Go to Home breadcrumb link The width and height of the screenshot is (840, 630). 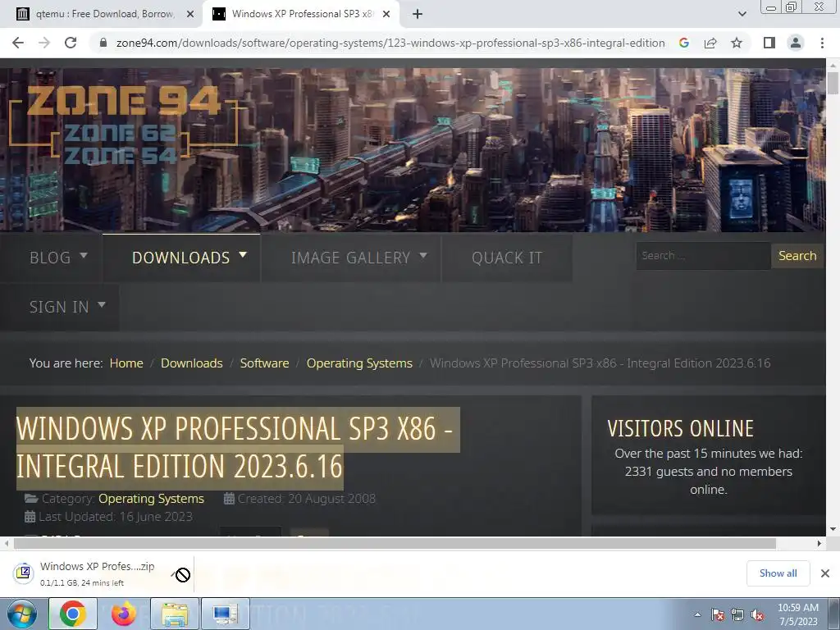(x=126, y=363)
